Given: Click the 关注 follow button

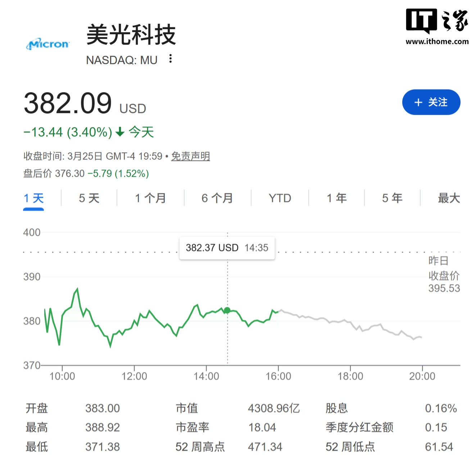Looking at the screenshot, I should pyautogui.click(x=431, y=102).
